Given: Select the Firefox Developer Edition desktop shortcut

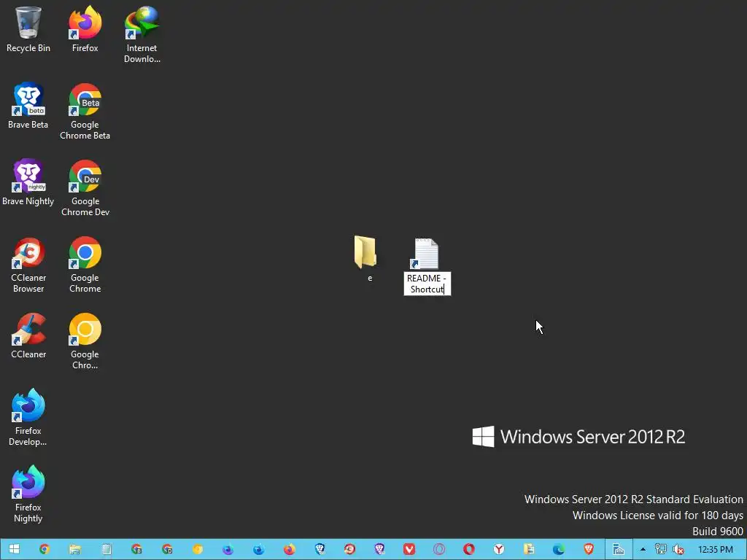Looking at the screenshot, I should [28, 418].
